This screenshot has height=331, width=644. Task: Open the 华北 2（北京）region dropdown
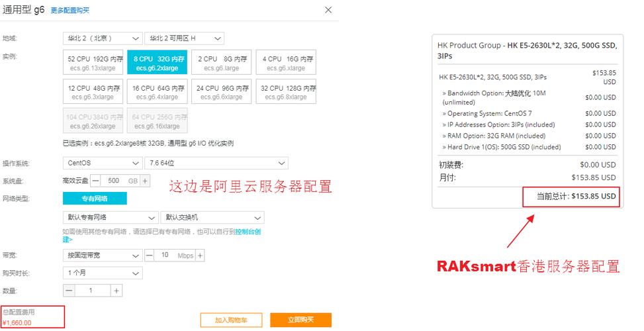pos(103,38)
